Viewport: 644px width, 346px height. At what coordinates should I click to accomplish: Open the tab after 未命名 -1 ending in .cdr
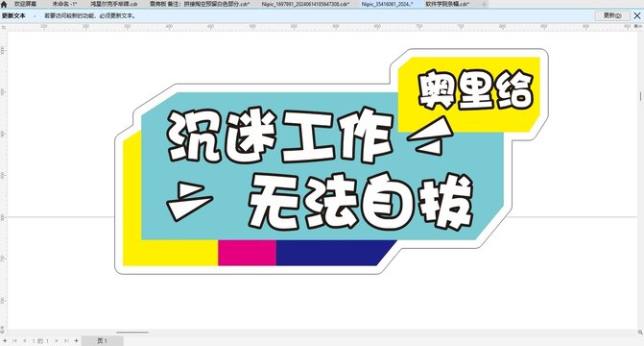[x=114, y=4]
